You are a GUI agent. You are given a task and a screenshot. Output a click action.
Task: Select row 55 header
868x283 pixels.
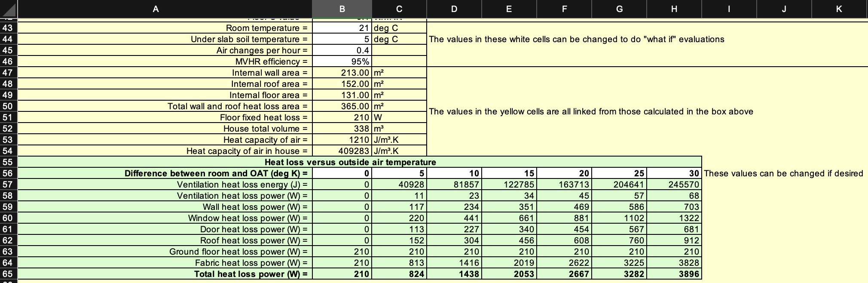(x=8, y=162)
